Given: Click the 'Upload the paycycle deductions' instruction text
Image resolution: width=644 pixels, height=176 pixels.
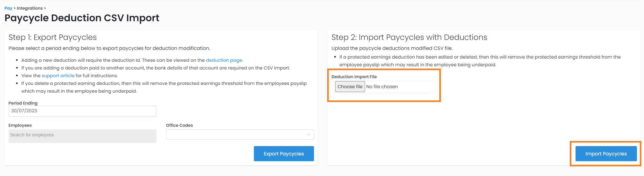Looking at the screenshot, I should tap(392, 48).
